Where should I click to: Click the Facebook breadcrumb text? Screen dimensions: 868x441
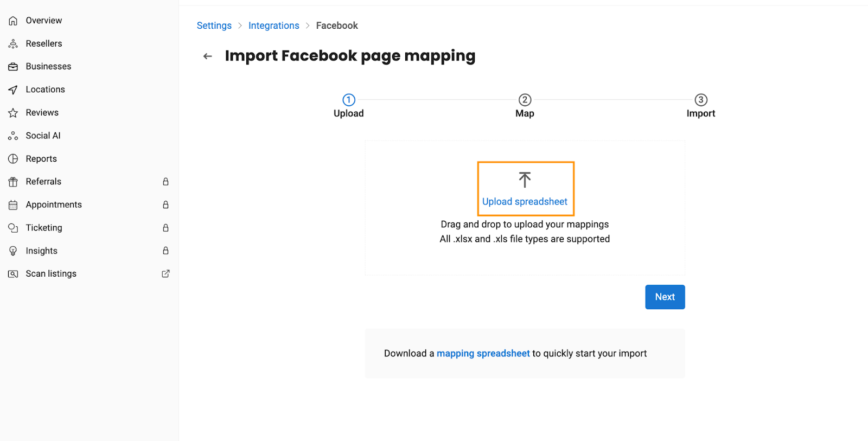[337, 25]
